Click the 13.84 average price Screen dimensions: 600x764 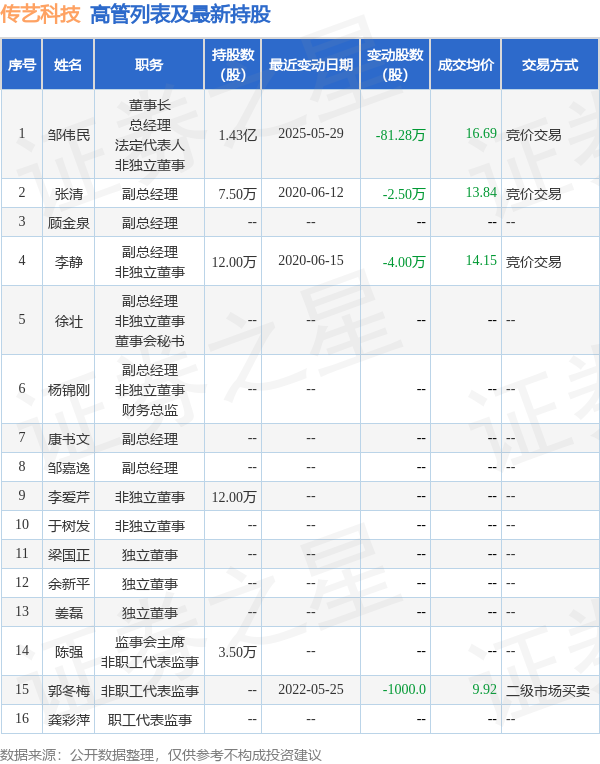click(x=481, y=192)
